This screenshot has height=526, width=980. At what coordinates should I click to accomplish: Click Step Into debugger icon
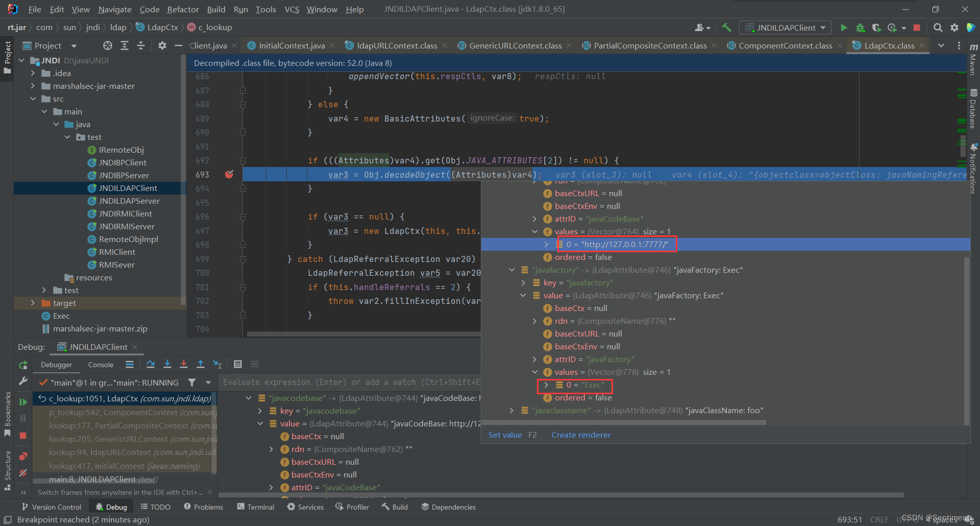coord(167,364)
